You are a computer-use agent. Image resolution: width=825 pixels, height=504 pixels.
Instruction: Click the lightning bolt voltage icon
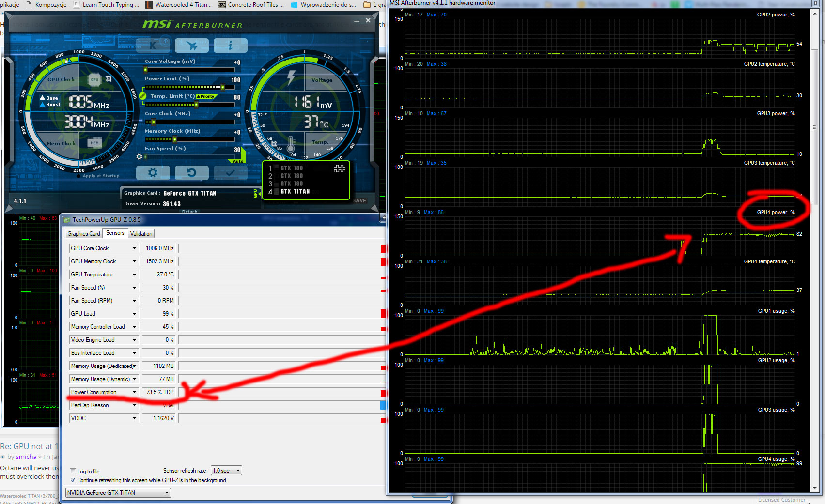click(291, 77)
